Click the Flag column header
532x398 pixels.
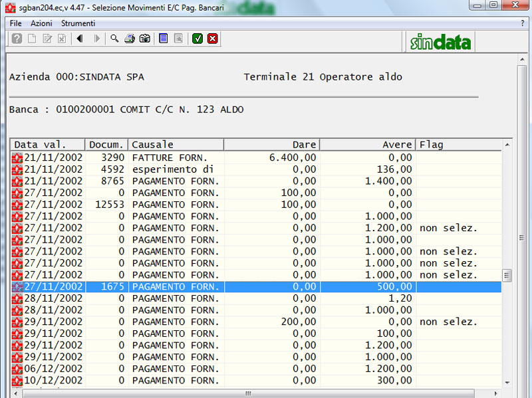click(x=458, y=145)
